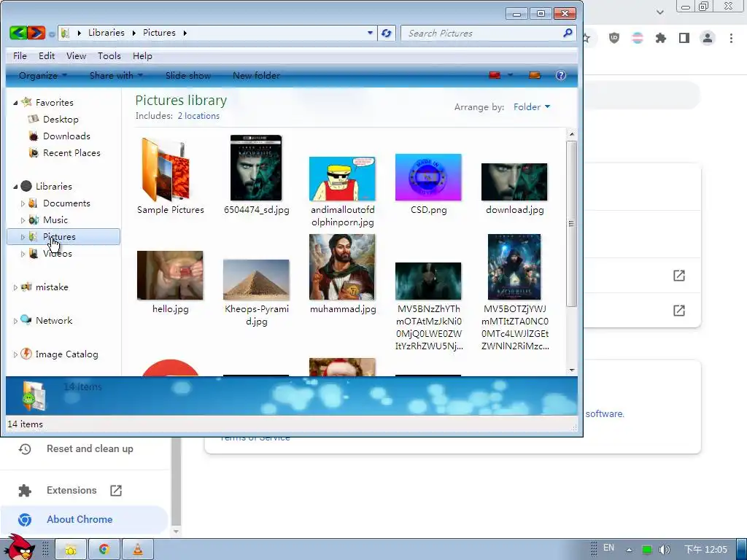Click Extensions external link icon in Chrome
Image resolution: width=747 pixels, height=560 pixels.
116,491
